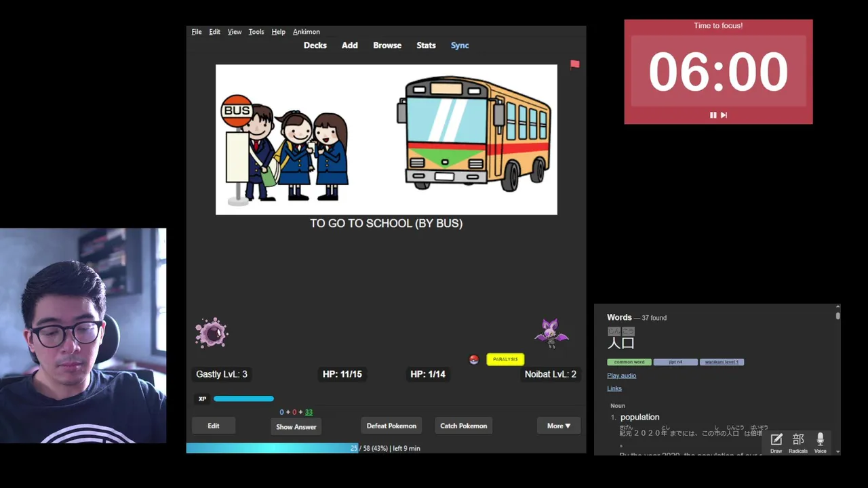This screenshot has height=488, width=868.
Task: Open the View menu
Action: pos(235,32)
